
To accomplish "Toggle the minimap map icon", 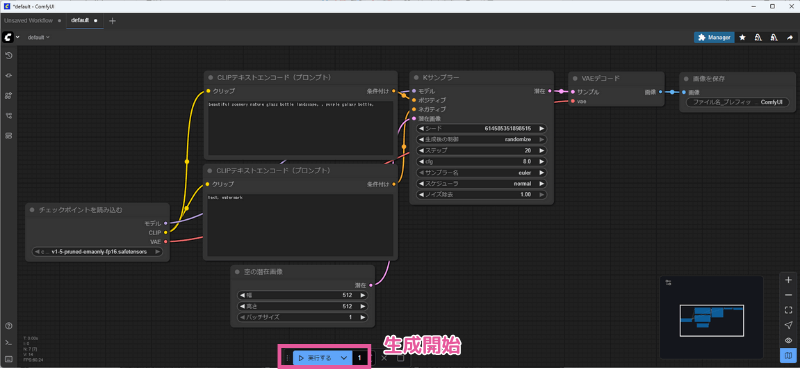I will coord(788,355).
